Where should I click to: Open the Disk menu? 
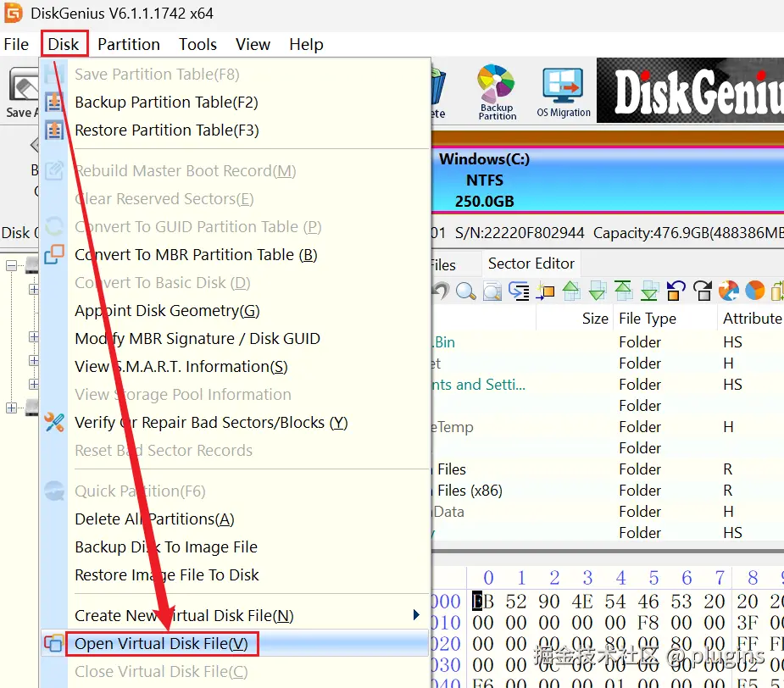click(64, 45)
